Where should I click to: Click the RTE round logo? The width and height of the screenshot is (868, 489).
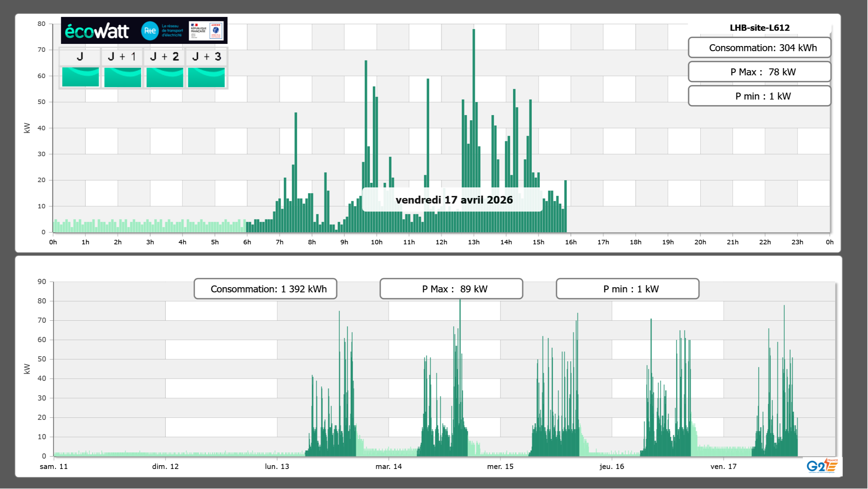point(150,31)
